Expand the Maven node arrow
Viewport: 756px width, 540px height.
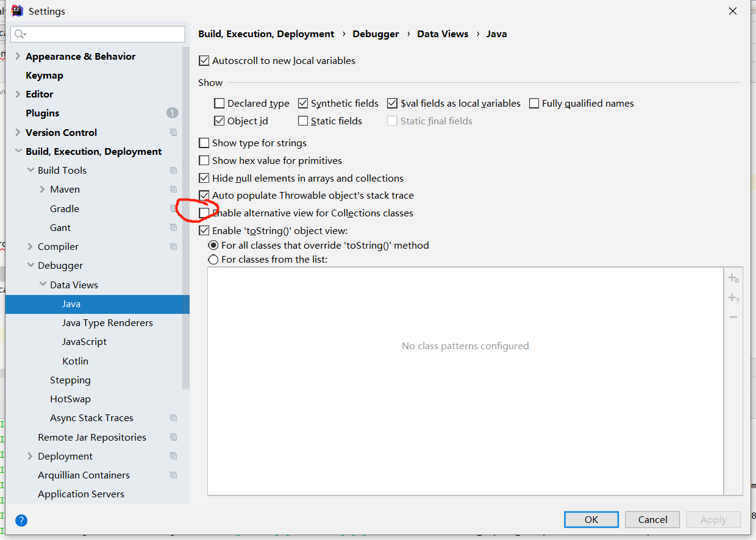point(42,190)
